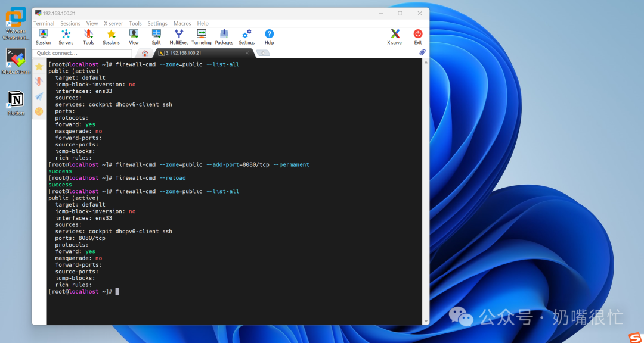The image size is (644, 343).
Task: Click the View toolbar icon
Action: 134,37
